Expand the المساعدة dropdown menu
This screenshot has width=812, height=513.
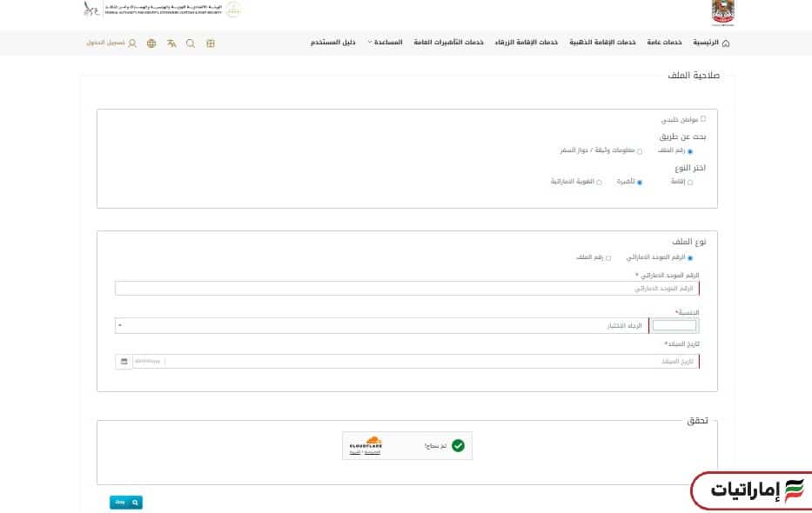(385, 43)
